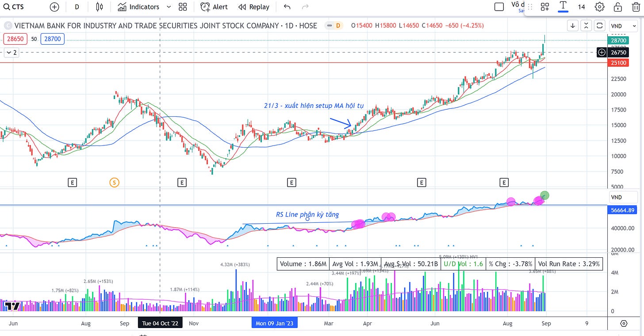The image size is (644, 336).
Task: Create a new Alert
Action: (214, 7)
